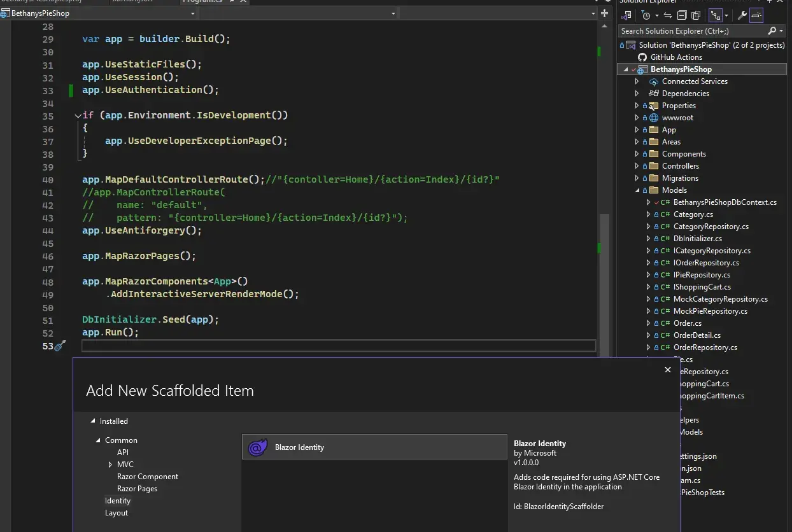Image resolution: width=792 pixels, height=532 pixels.
Task: Collapse the Common node in dialog
Action: pos(98,440)
